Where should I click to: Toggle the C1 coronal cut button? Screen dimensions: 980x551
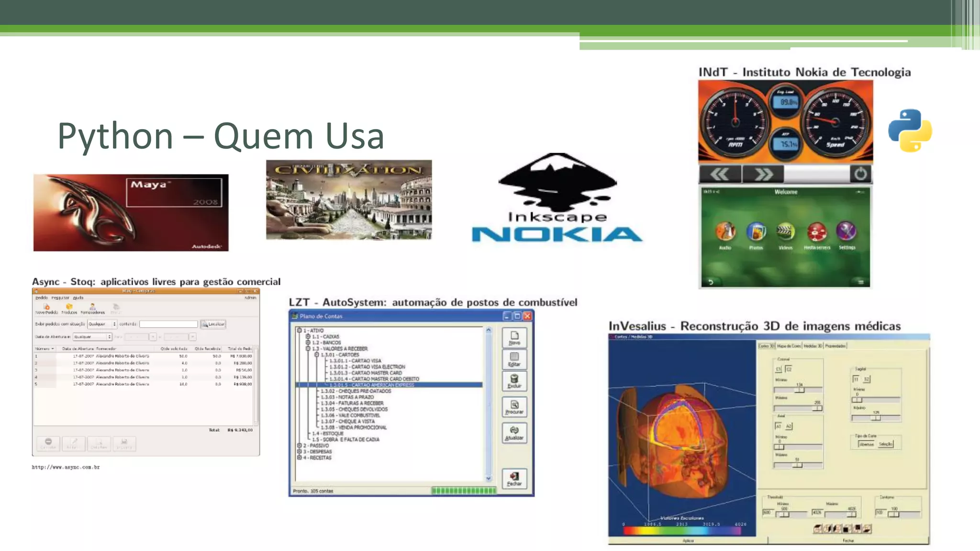[x=779, y=369]
